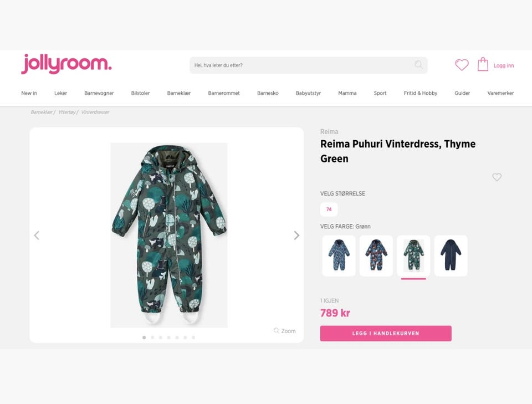The height and width of the screenshot is (404, 532).
Task: Jump to the last image carousel dot
Action: pos(193,337)
